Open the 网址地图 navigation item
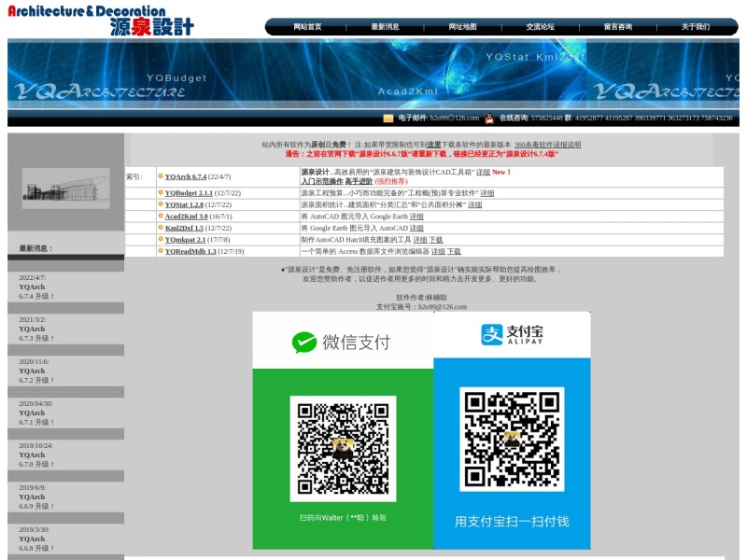Screen dimensions: 747x560 (462, 27)
